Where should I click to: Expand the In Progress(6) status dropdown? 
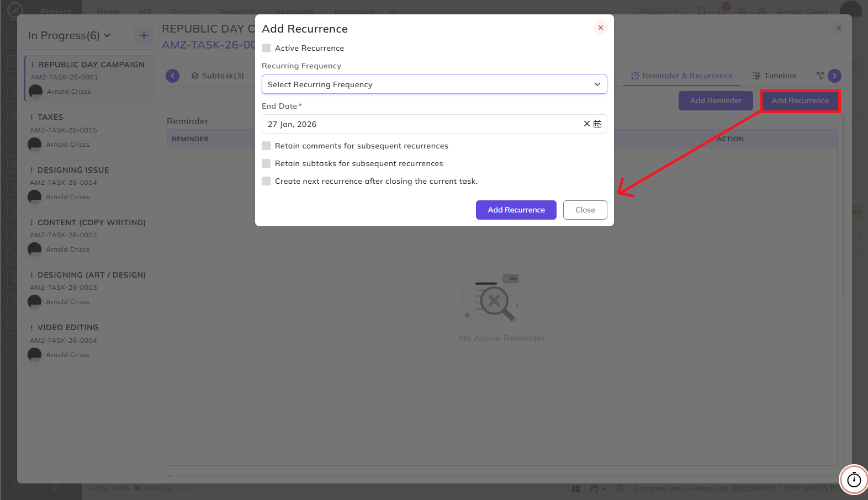[69, 35]
